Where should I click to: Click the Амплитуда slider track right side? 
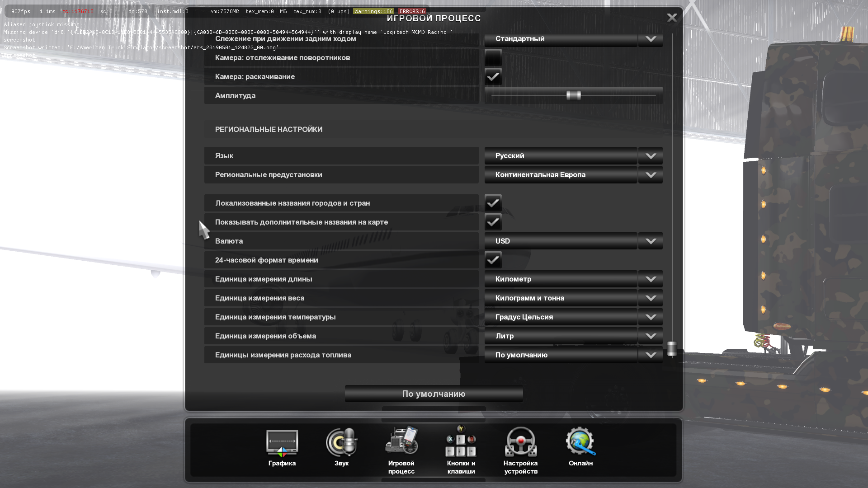tap(618, 95)
